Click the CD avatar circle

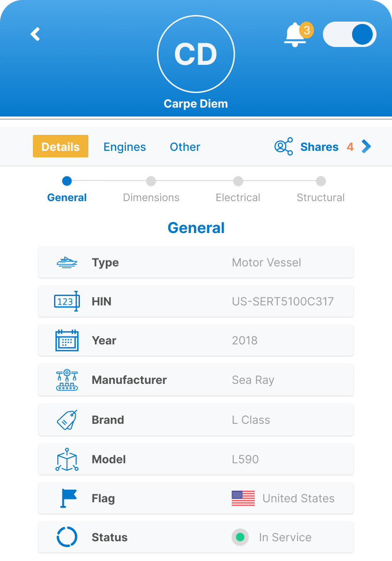(x=196, y=55)
